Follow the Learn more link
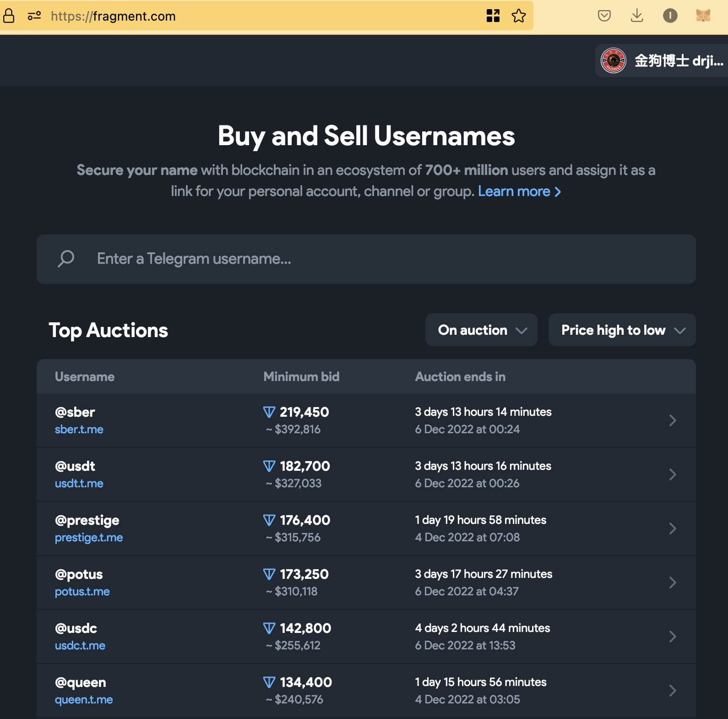 click(x=519, y=191)
